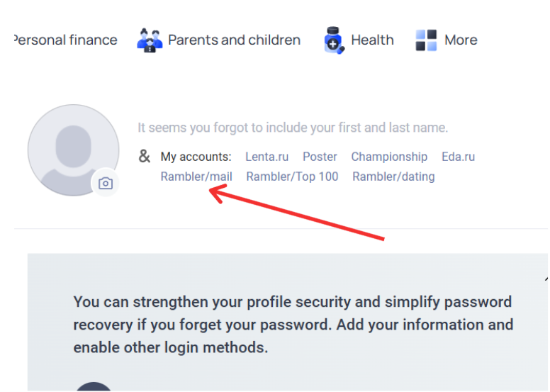550x392 pixels.
Task: Click the More grid squares icon
Action: click(426, 40)
